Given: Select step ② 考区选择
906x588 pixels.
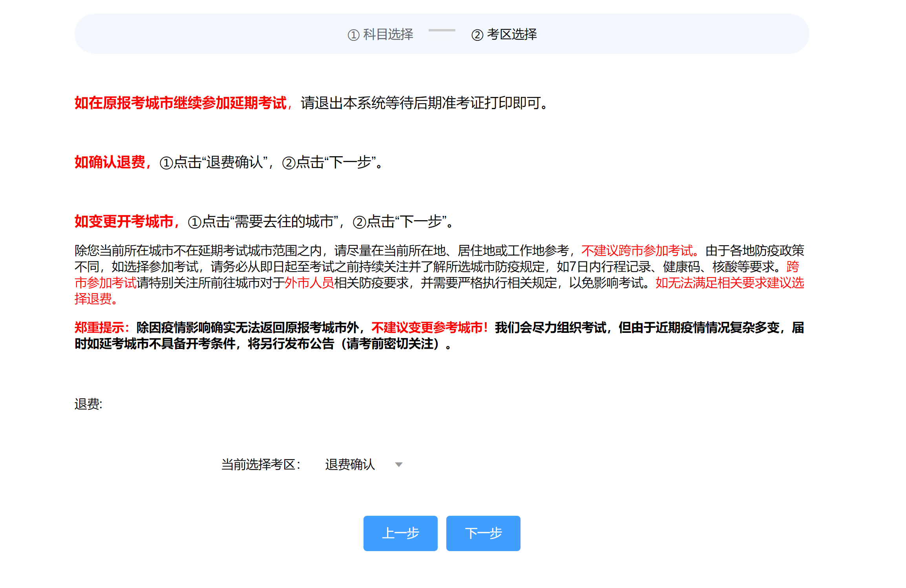Looking at the screenshot, I should tap(504, 35).
